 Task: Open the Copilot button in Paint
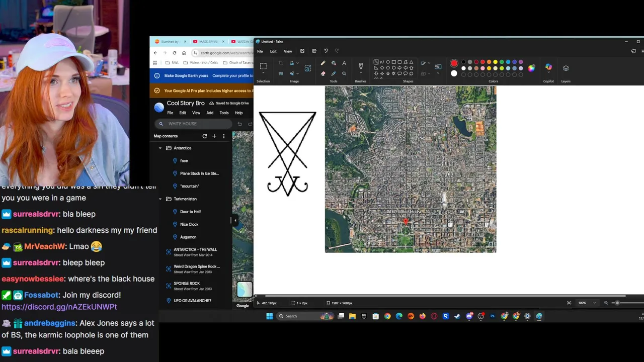pyautogui.click(x=548, y=68)
